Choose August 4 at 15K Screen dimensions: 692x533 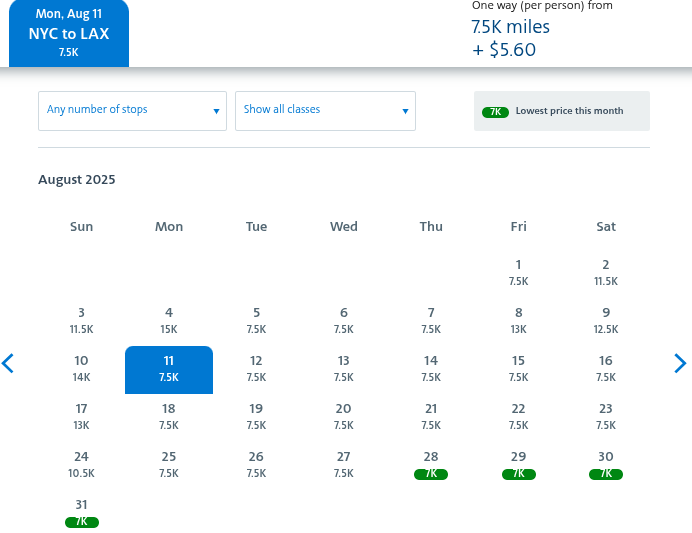click(x=169, y=322)
